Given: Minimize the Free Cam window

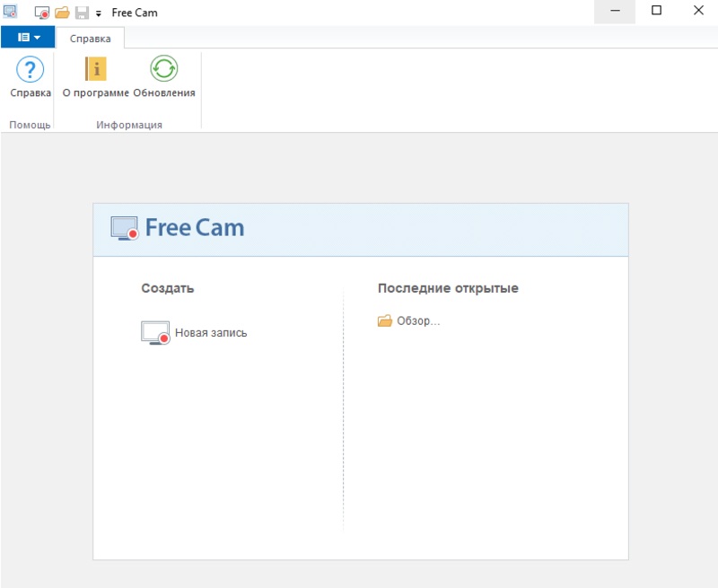Looking at the screenshot, I should tap(615, 12).
